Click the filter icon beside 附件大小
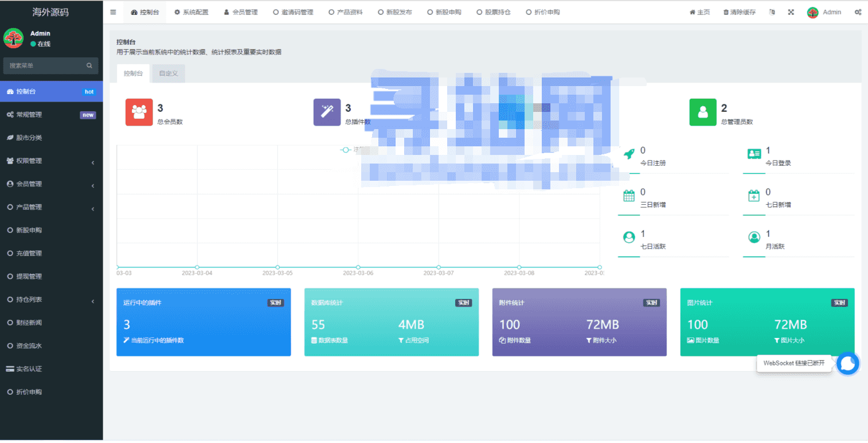868x443 pixels. point(589,340)
